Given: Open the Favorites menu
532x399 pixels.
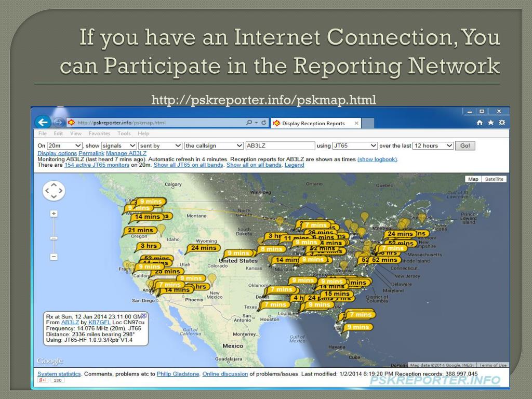Looking at the screenshot, I should 99,134.
